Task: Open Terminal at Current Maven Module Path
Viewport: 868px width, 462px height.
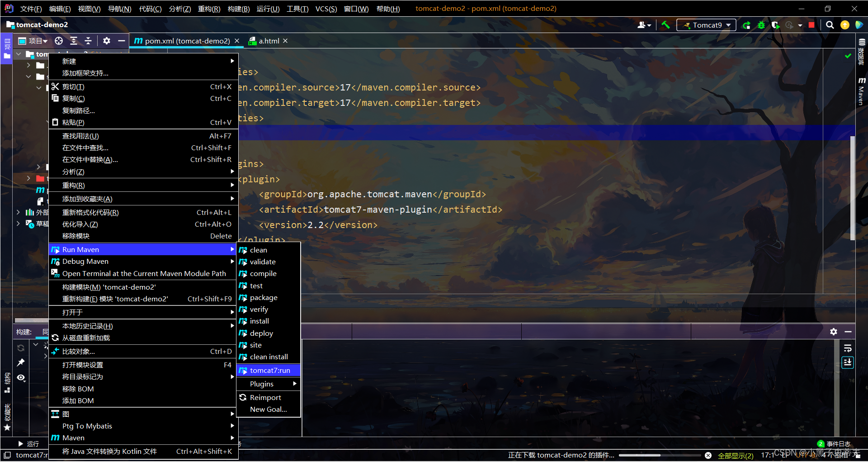Action: click(x=143, y=273)
